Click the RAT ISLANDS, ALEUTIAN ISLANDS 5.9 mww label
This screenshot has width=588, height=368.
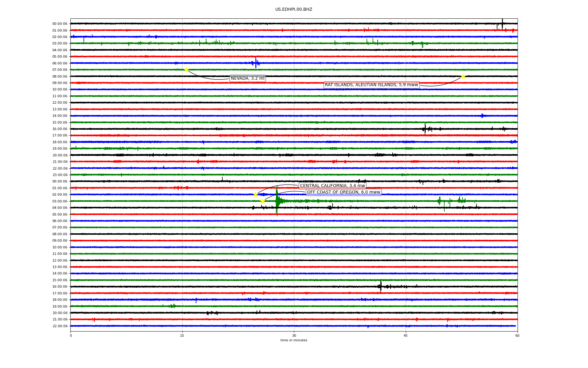pyautogui.click(x=371, y=85)
